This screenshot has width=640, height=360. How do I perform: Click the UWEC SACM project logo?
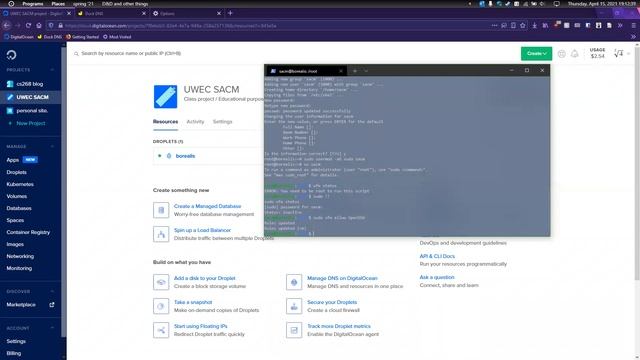pos(165,96)
